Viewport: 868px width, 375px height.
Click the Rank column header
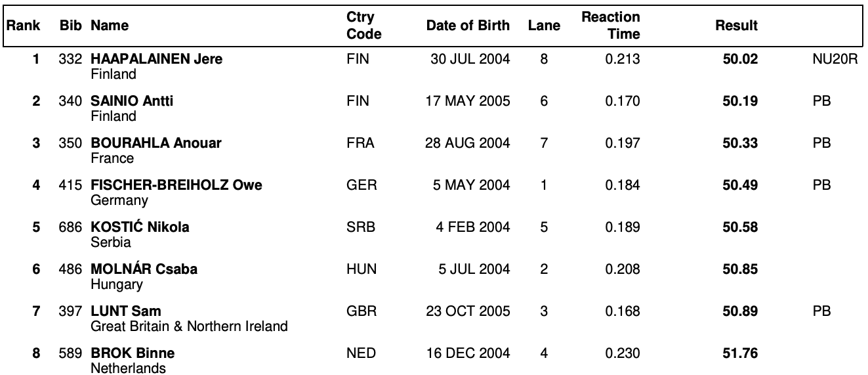pos(23,26)
